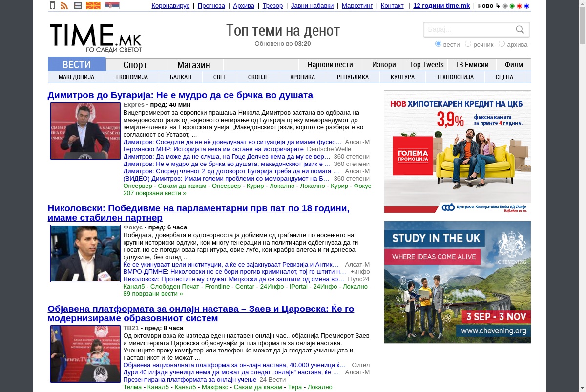
Task: Open the Трезор link
Action: tap(272, 6)
